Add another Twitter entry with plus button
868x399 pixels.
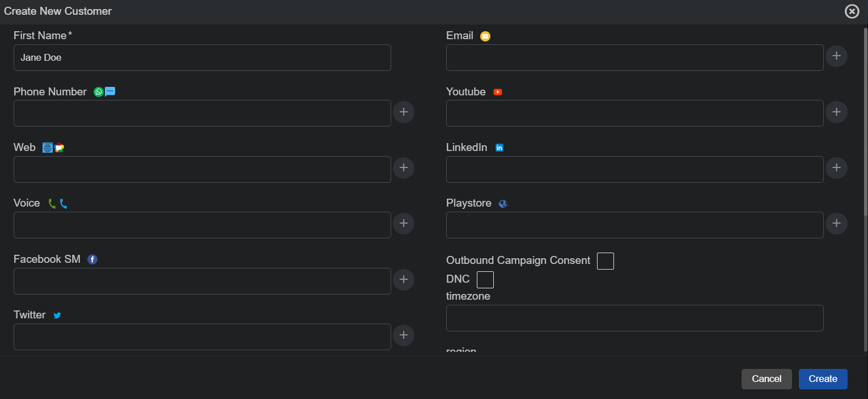[x=404, y=335]
